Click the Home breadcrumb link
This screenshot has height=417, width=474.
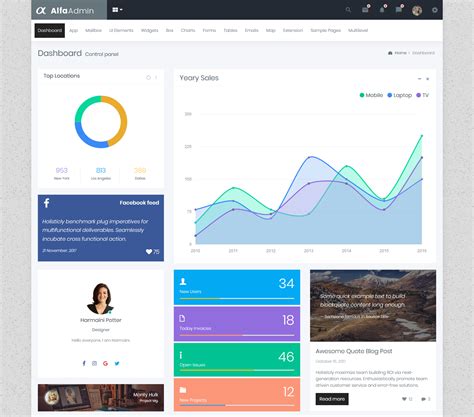click(400, 53)
